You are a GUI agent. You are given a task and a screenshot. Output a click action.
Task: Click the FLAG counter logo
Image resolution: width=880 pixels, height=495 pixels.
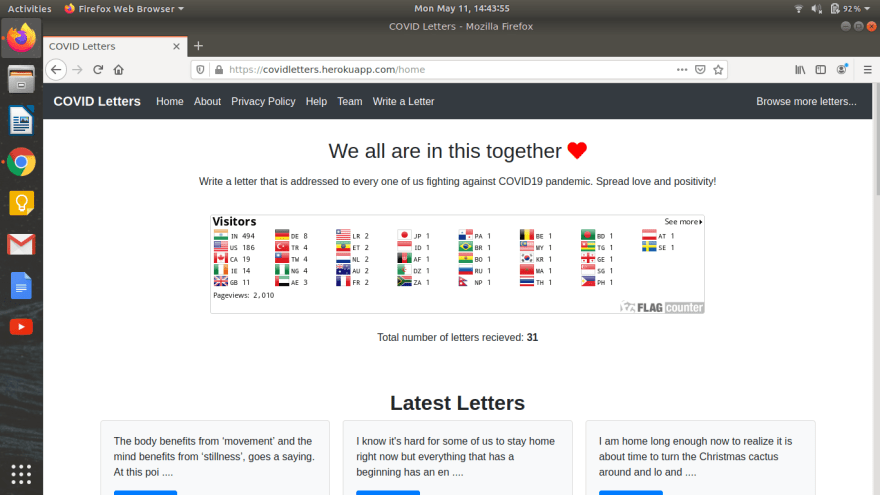(x=662, y=307)
